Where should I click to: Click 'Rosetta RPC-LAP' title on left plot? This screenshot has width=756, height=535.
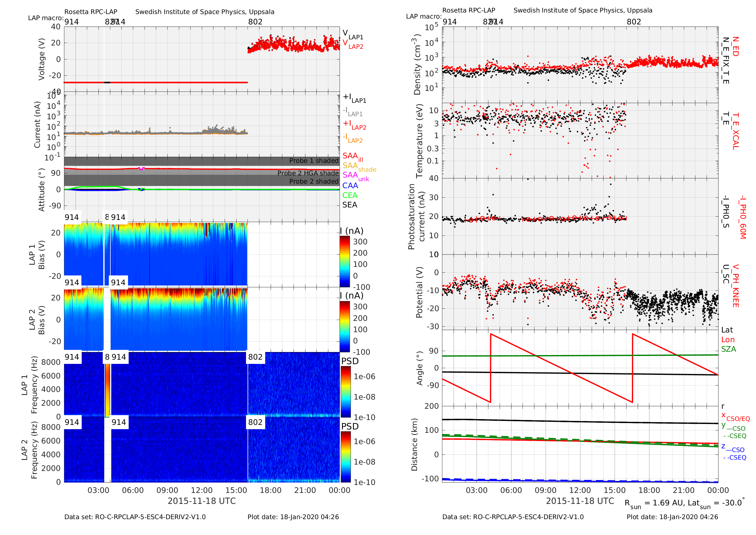(91, 12)
